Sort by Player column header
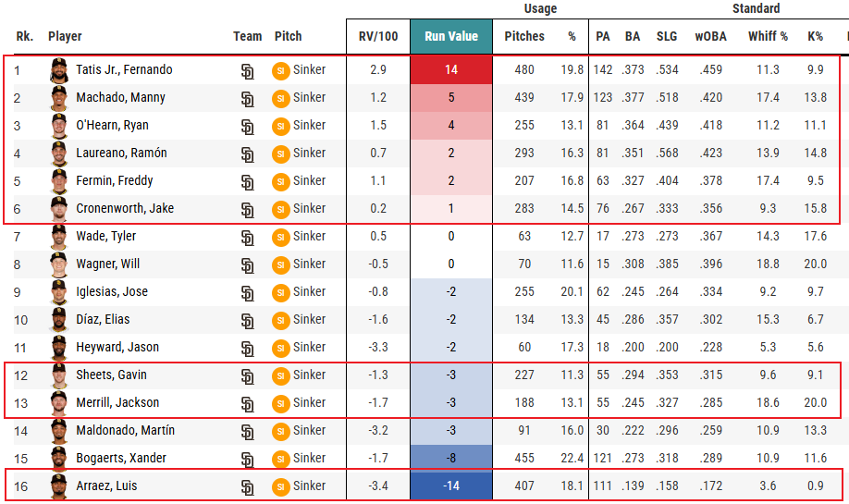This screenshot has width=849, height=504. point(65,37)
